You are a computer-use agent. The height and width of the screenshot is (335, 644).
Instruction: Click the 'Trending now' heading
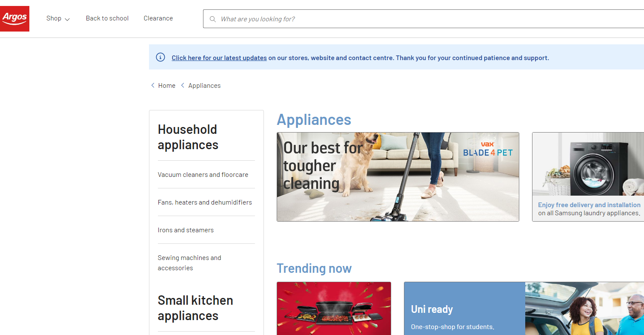314,269
